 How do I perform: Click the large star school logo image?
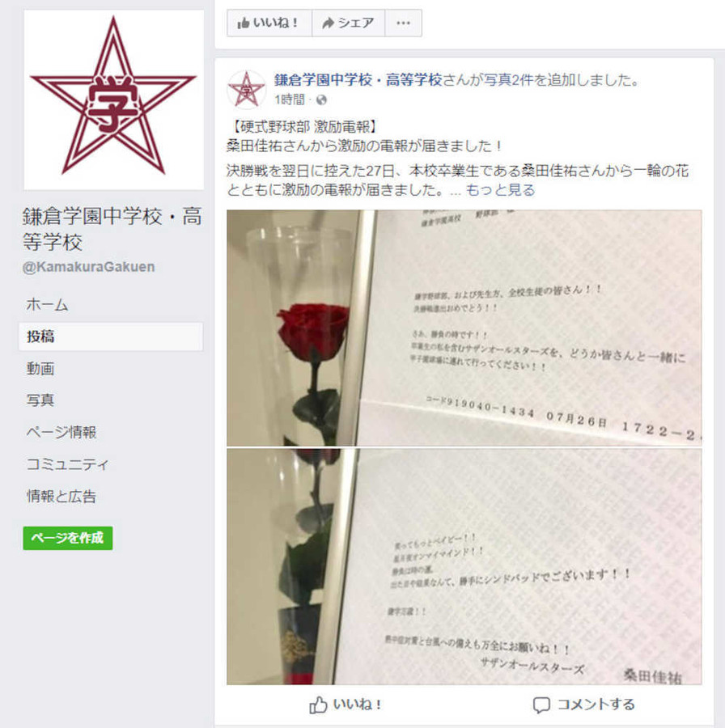pos(114,99)
